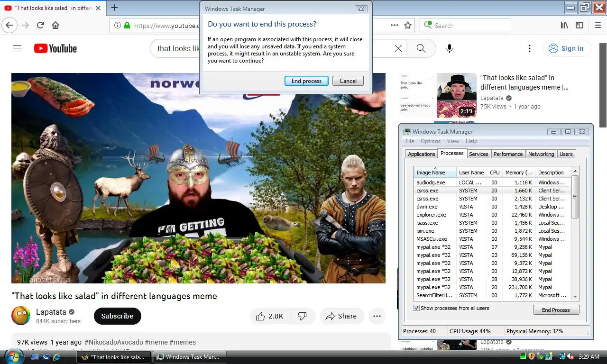The height and width of the screenshot is (364, 607).
Task: Sort processes by CPU column
Action: [495, 173]
